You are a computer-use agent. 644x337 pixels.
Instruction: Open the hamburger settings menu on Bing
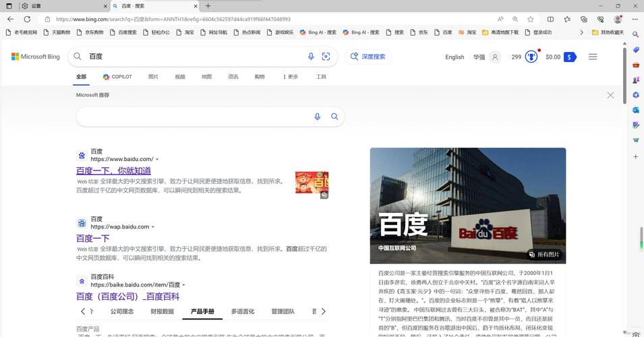click(x=593, y=57)
